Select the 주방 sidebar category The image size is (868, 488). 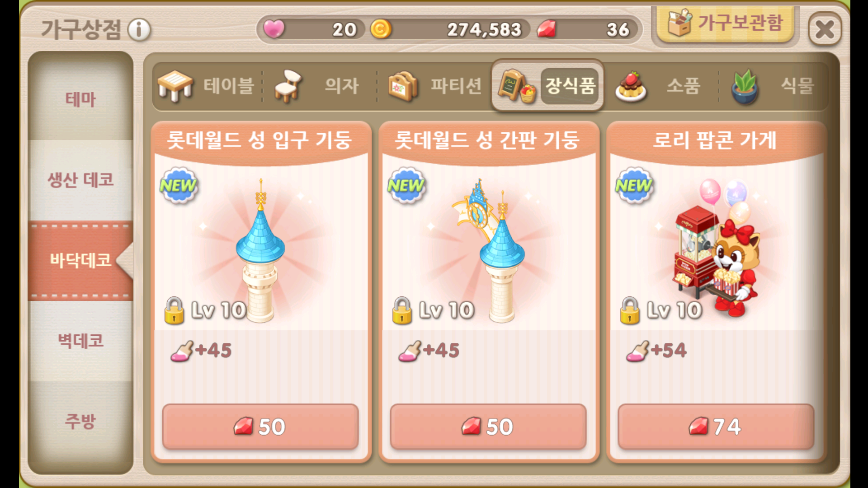(80, 421)
